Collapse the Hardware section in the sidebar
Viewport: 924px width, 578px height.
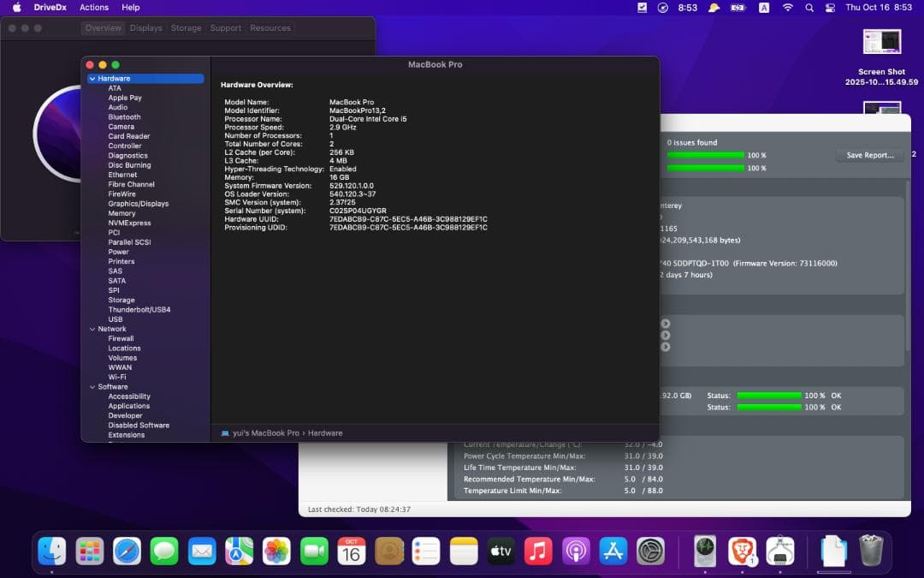point(92,78)
